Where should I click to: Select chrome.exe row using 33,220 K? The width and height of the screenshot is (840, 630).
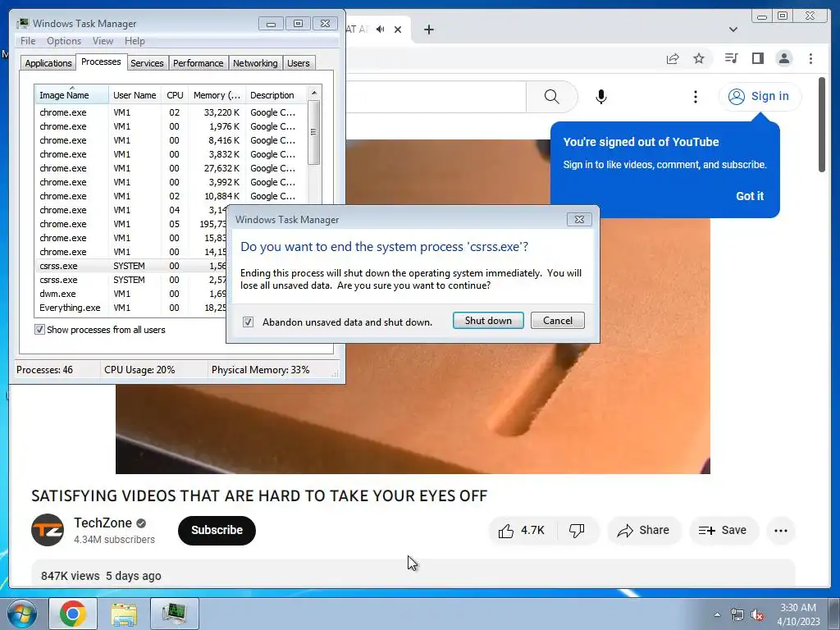(171, 112)
